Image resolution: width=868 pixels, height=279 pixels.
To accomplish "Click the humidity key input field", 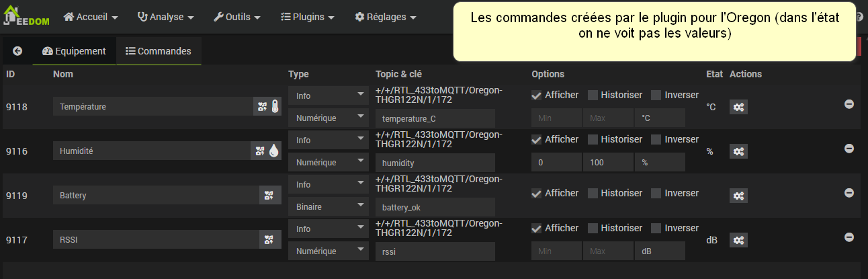I will coord(435,163).
